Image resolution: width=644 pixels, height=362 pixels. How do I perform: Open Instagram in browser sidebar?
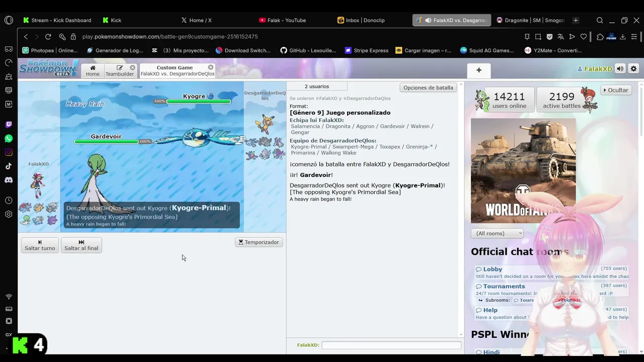pos(9,152)
